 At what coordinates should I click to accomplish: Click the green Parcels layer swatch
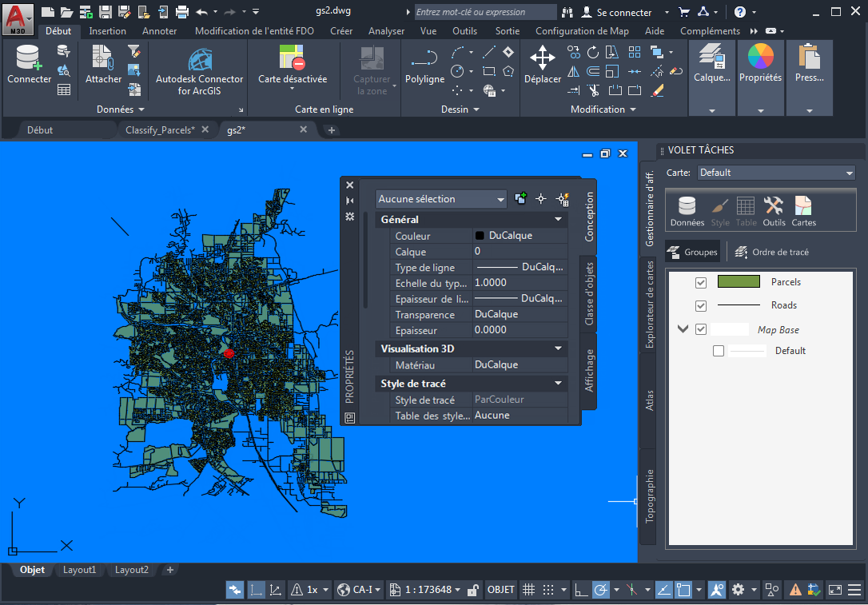(x=739, y=282)
